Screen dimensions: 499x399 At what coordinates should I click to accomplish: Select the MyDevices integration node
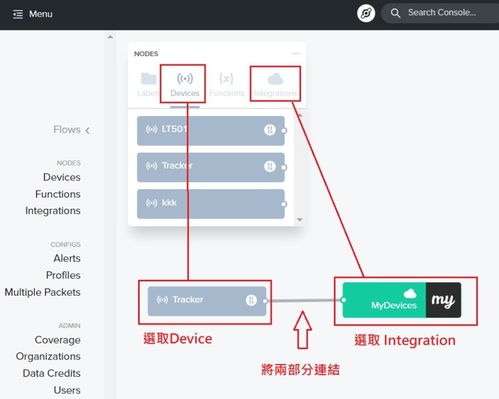(x=402, y=300)
